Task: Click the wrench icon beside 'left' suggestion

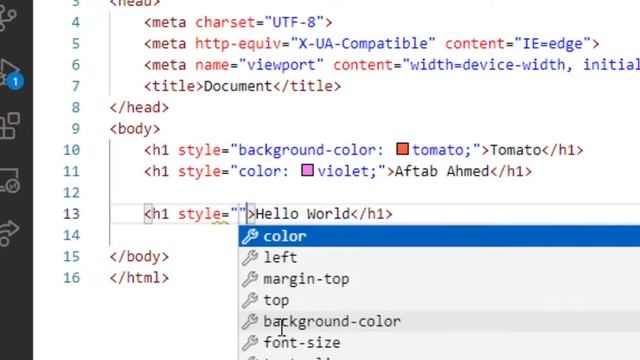Action: click(250, 258)
